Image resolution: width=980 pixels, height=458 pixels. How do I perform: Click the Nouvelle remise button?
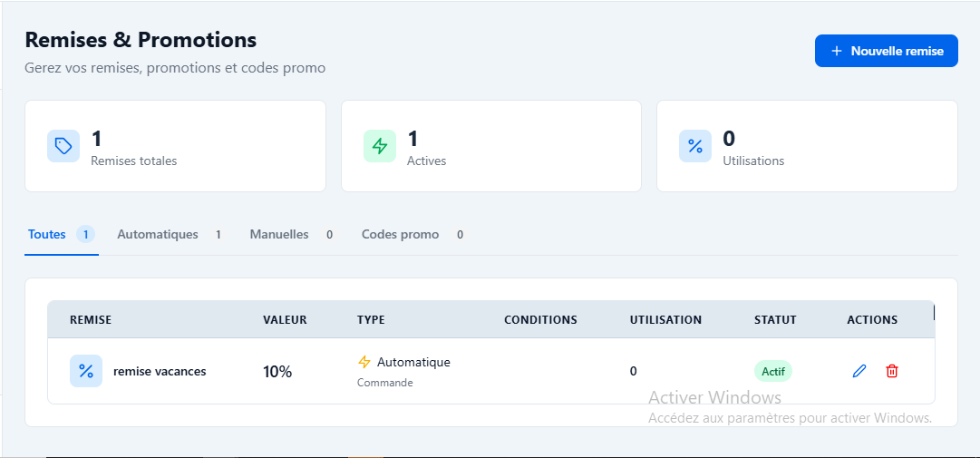coord(886,51)
